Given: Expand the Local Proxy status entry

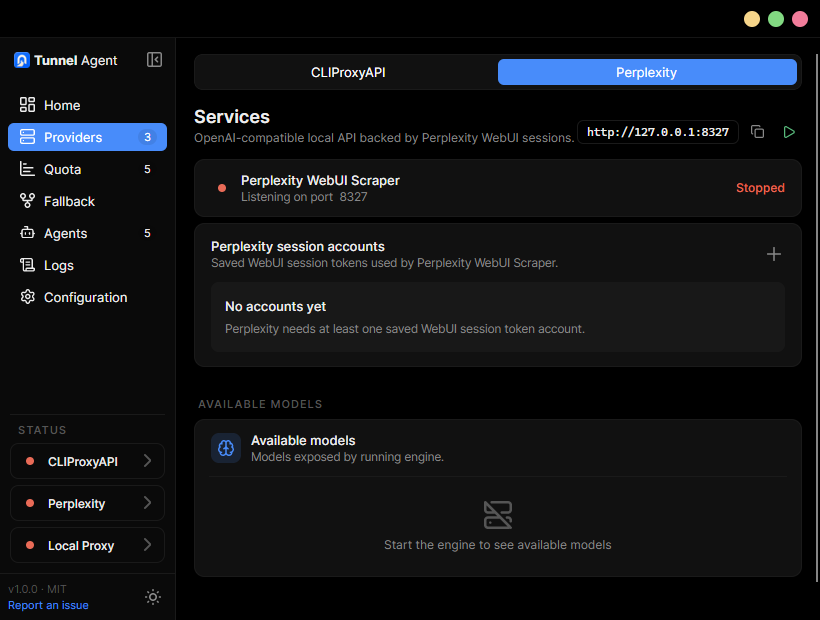Looking at the screenshot, I should click(x=87, y=545).
